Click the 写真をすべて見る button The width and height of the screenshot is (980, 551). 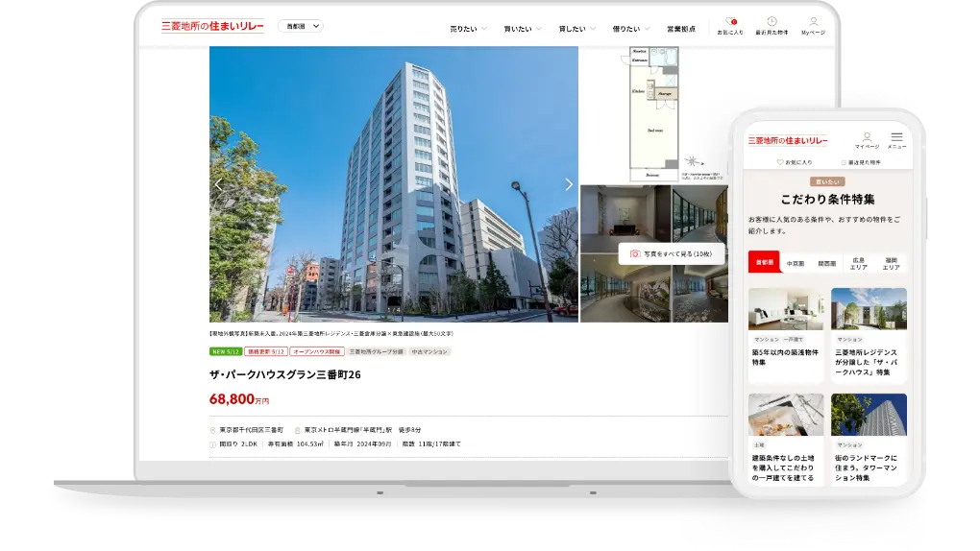672,253
